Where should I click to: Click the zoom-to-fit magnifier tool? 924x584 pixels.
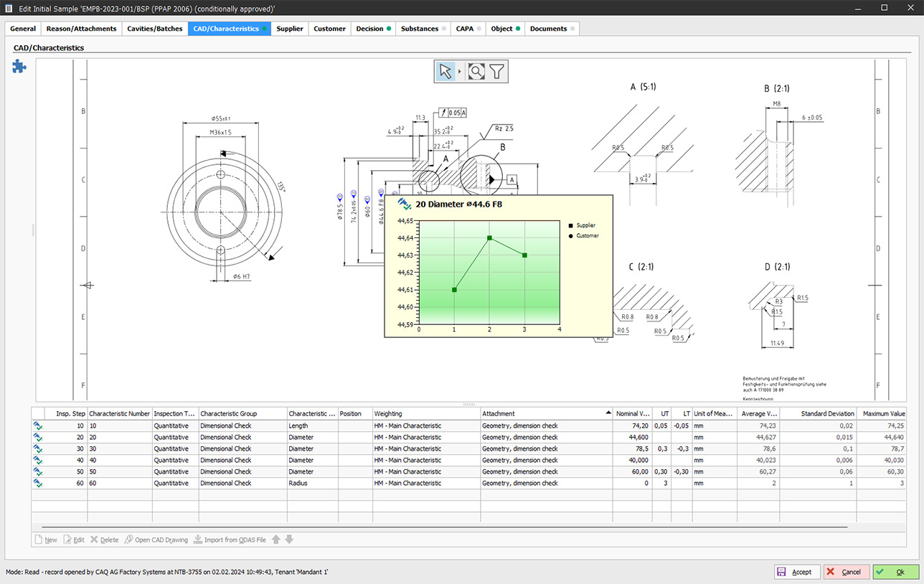476,71
